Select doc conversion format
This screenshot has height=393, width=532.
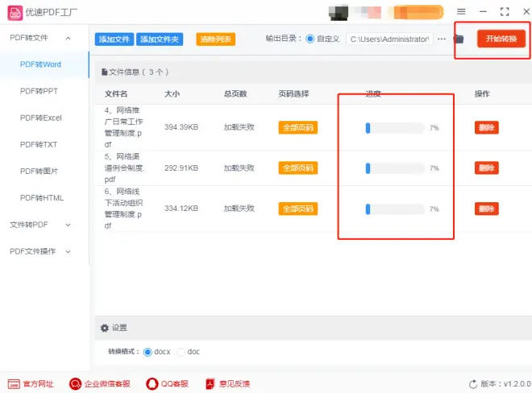point(181,352)
